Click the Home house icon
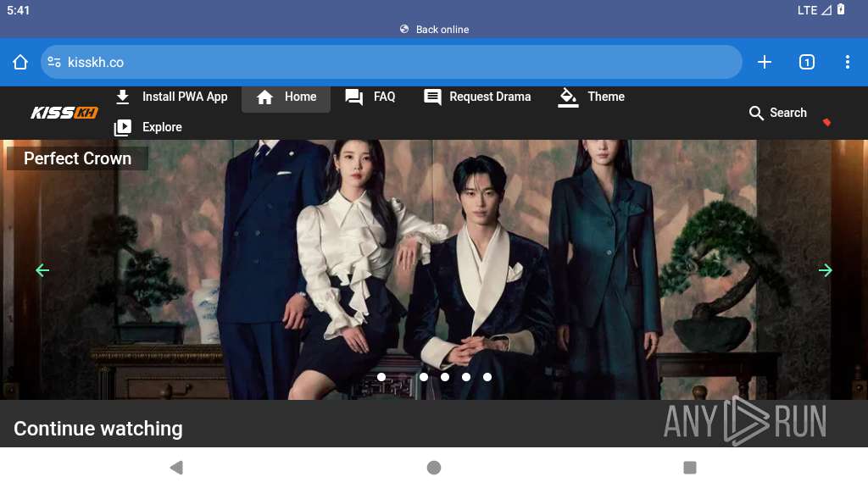 pyautogui.click(x=264, y=97)
